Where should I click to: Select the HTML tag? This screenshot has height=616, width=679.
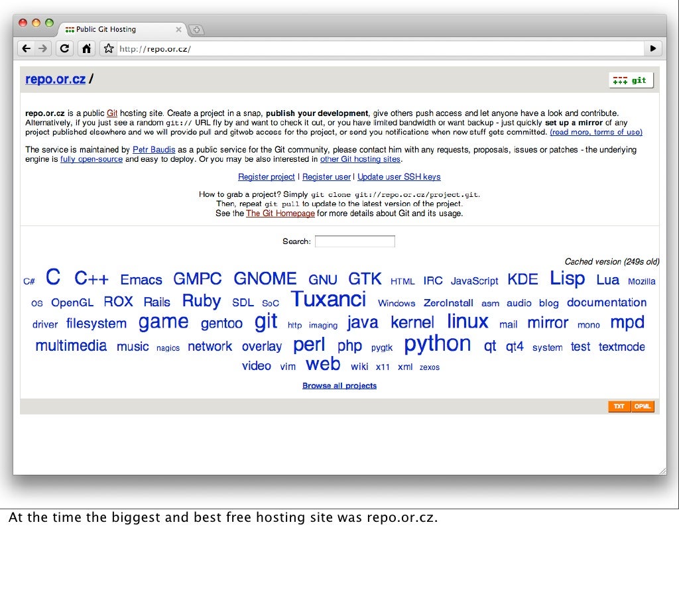(x=402, y=282)
